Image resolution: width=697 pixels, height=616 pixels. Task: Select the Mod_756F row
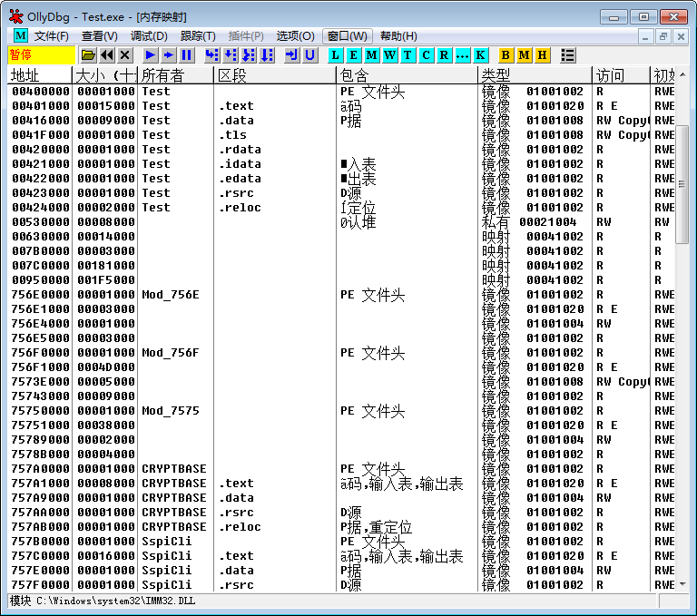341,352
